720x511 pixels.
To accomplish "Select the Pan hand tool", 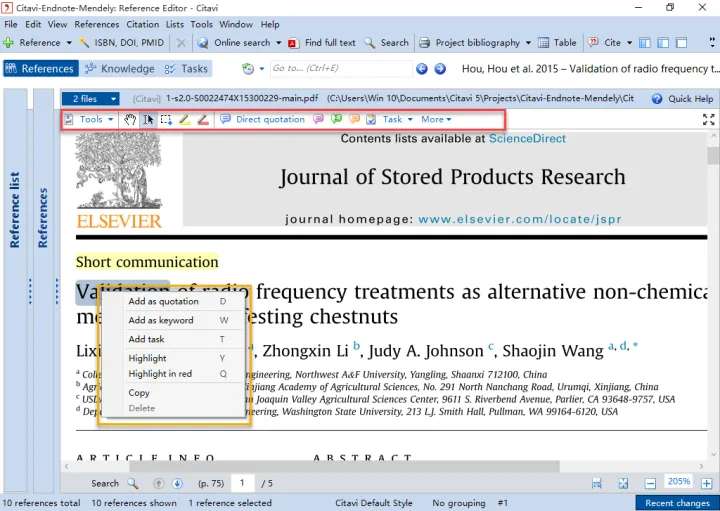I will [x=130, y=120].
